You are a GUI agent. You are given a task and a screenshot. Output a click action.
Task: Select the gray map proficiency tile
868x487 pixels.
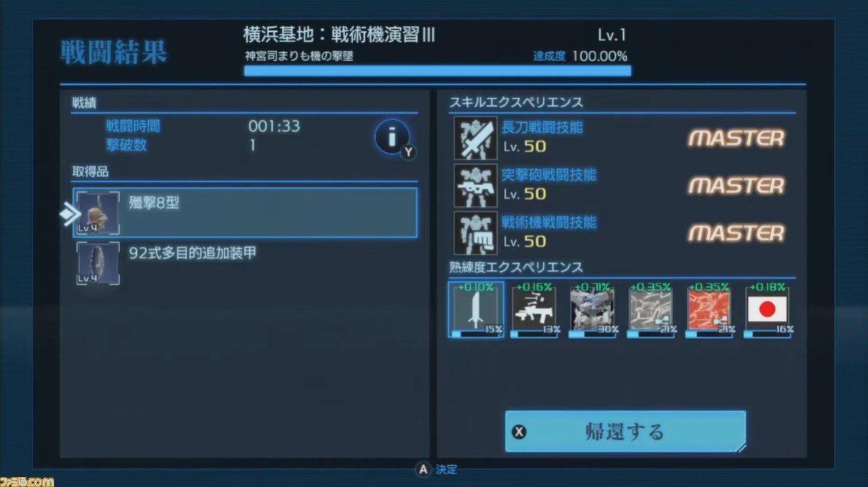tap(651, 309)
